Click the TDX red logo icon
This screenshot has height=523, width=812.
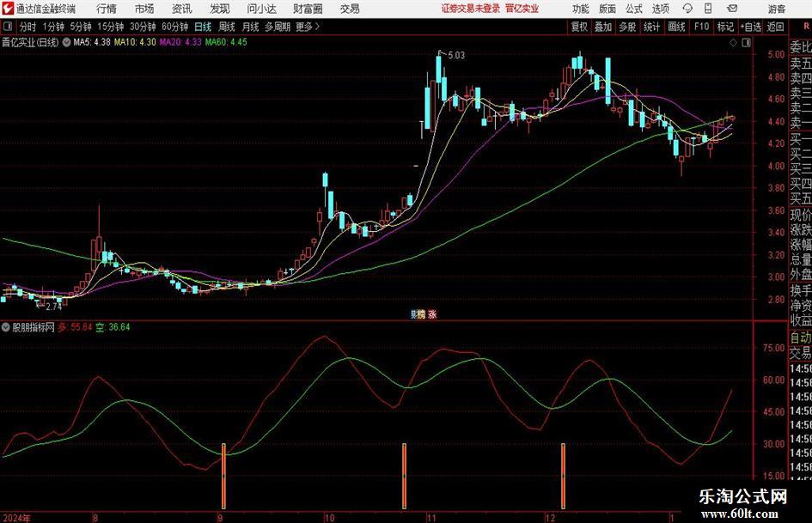tap(8, 9)
